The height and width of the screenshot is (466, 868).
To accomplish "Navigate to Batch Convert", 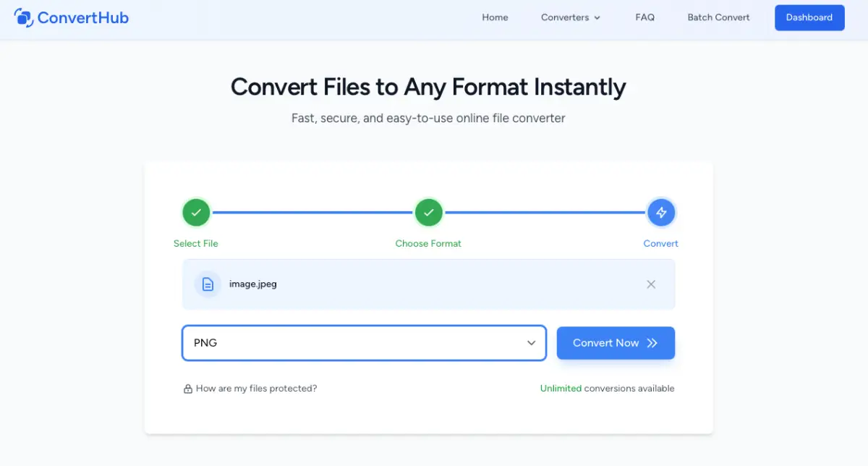I will (x=718, y=17).
